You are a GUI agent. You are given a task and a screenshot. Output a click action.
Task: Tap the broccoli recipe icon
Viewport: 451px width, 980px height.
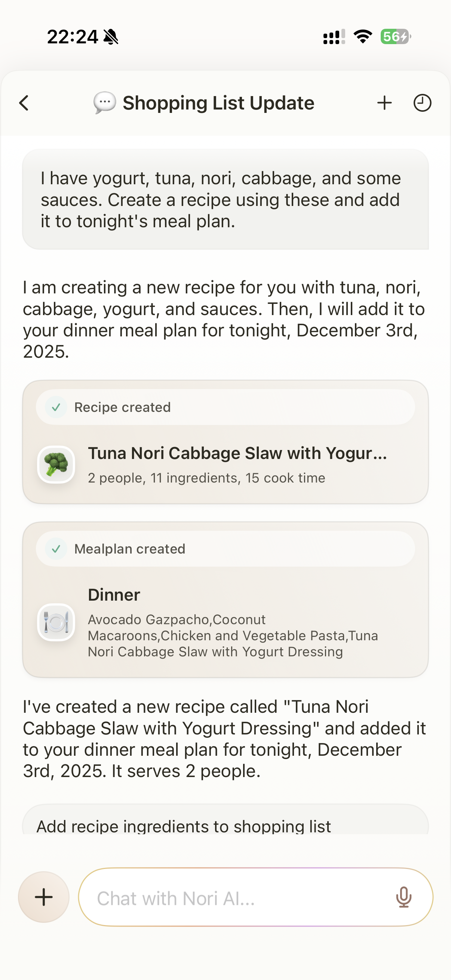(56, 465)
